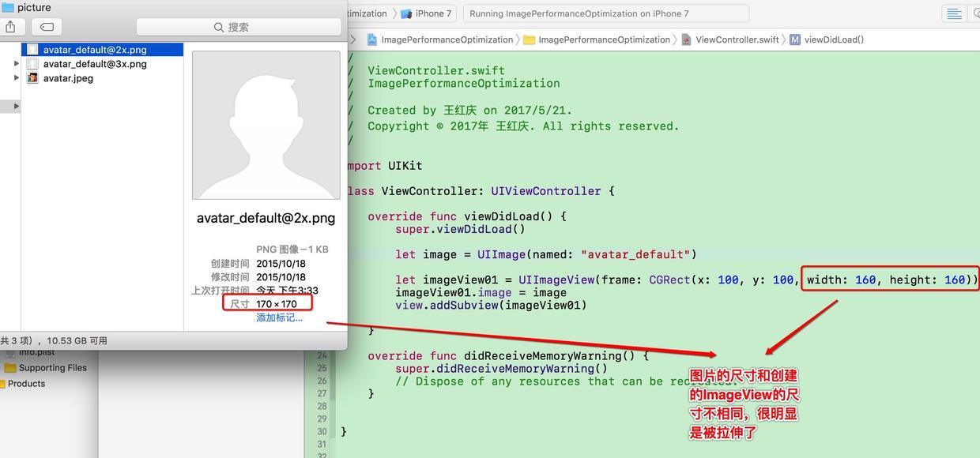Viewport: 980px width, 458px height.
Task: Click the import UIKit code line
Action: coord(385,166)
